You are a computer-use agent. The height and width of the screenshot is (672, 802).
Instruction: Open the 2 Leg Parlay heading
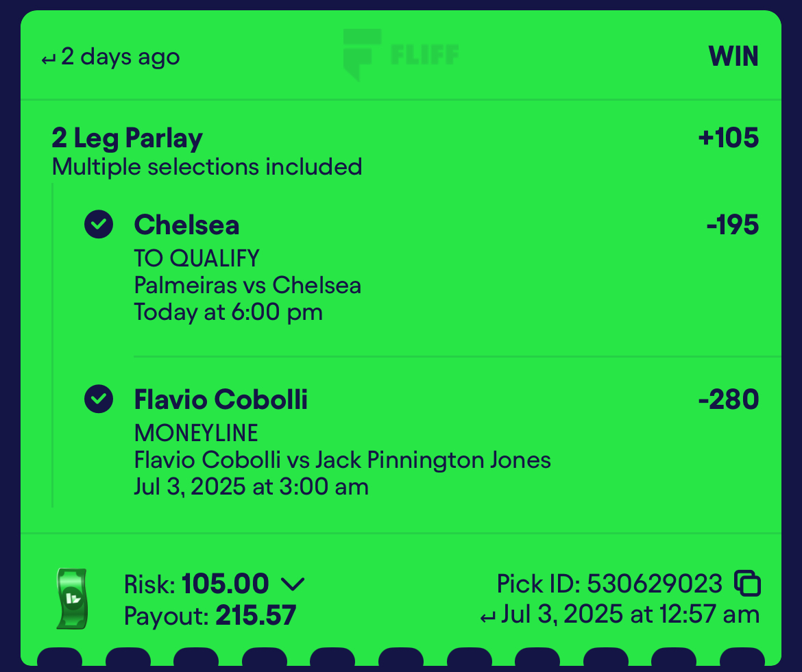(127, 138)
